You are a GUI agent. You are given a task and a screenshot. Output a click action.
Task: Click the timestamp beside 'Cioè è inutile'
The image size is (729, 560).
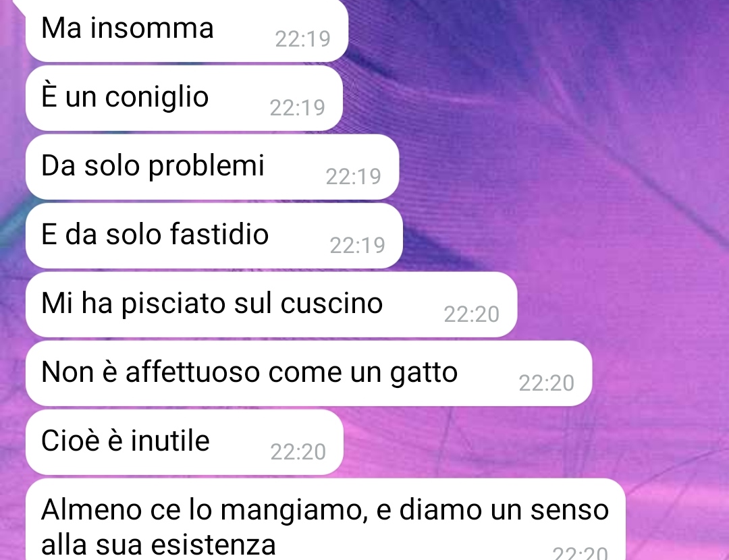coord(298,452)
